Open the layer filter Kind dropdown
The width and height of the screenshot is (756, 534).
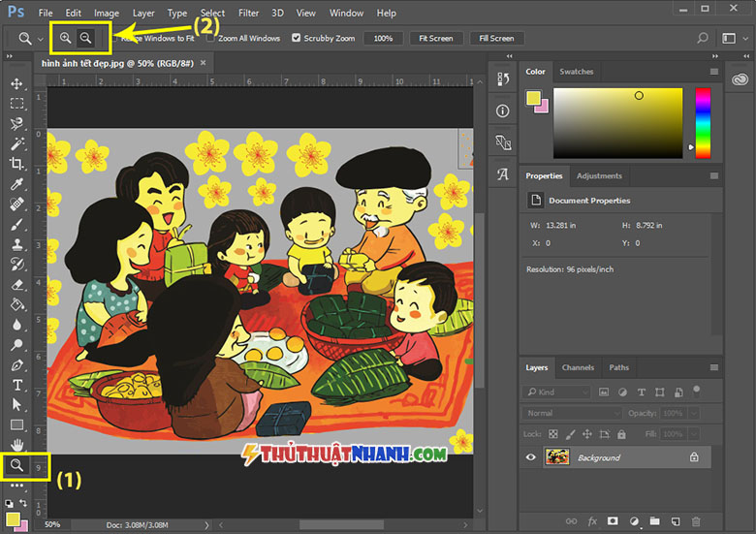click(556, 392)
